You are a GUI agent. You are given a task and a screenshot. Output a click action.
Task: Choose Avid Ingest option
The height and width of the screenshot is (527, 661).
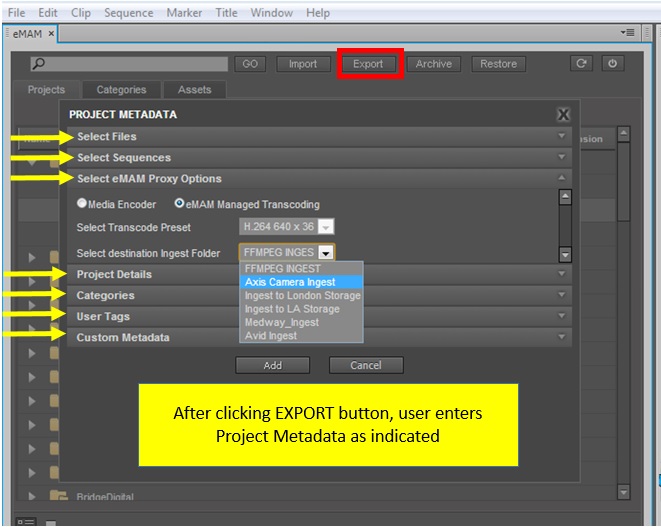(301, 336)
